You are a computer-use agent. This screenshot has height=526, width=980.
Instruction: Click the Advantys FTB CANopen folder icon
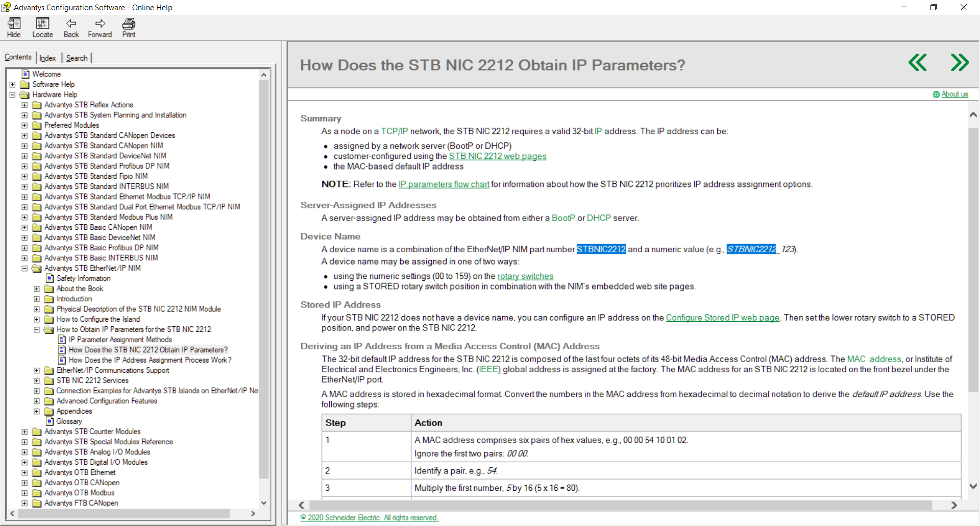pos(37,503)
